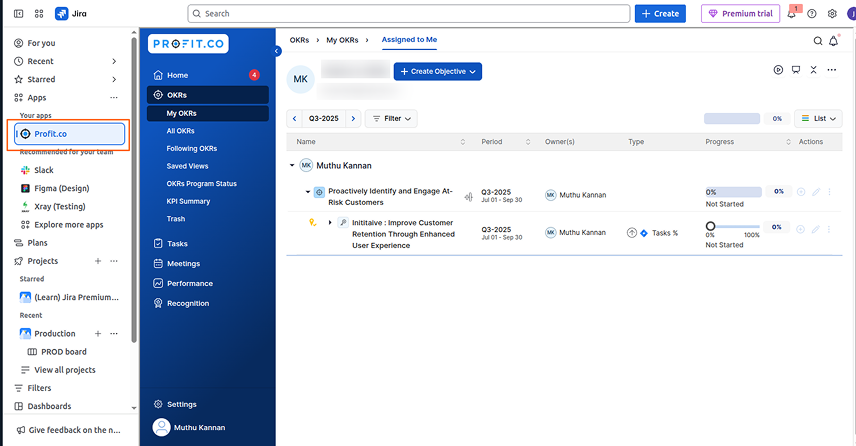Go to next quarter arrow

pos(353,118)
